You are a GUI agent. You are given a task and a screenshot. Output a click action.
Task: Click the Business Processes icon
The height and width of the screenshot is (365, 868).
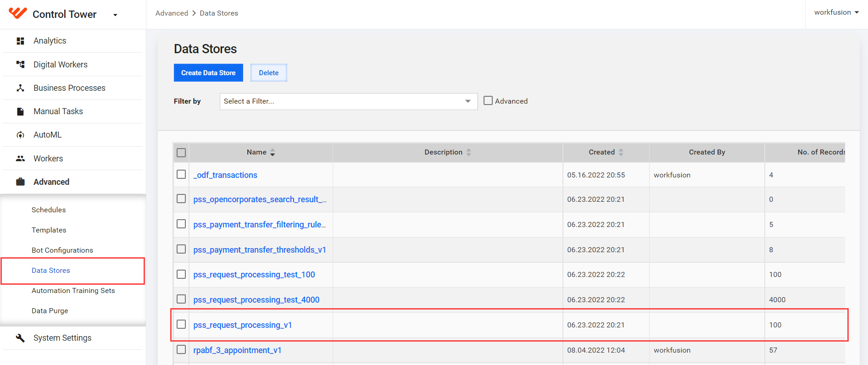tap(20, 88)
